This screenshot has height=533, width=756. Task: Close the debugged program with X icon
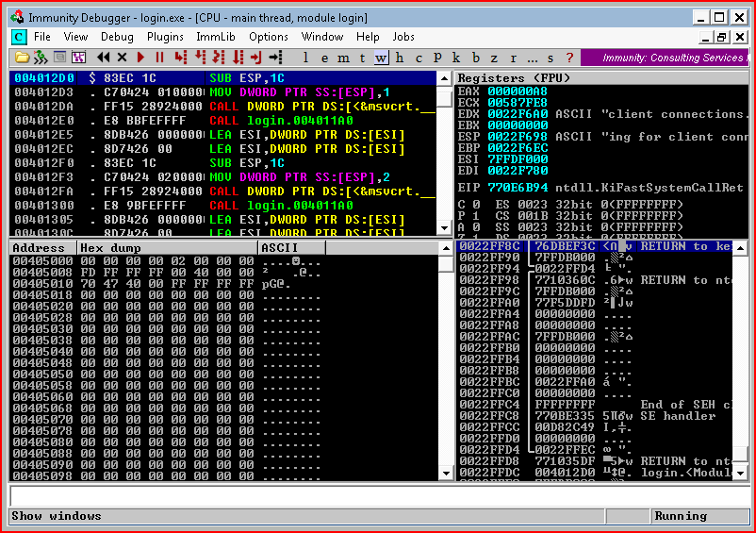point(122,58)
